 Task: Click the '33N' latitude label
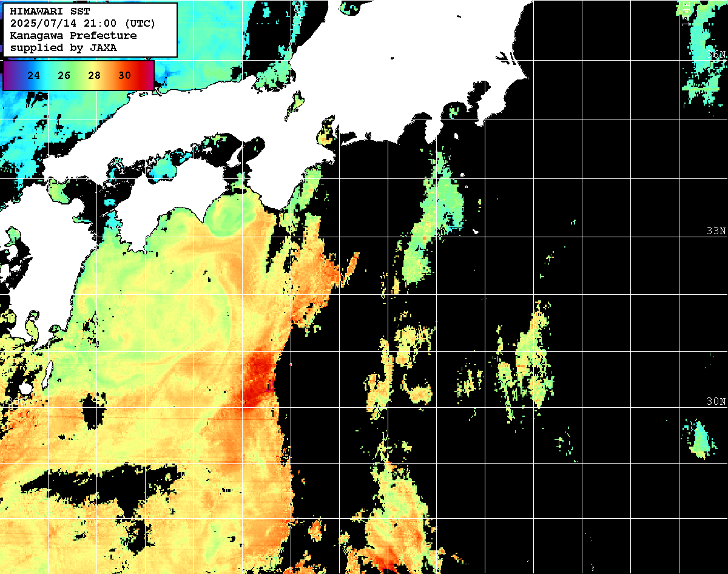(x=716, y=231)
